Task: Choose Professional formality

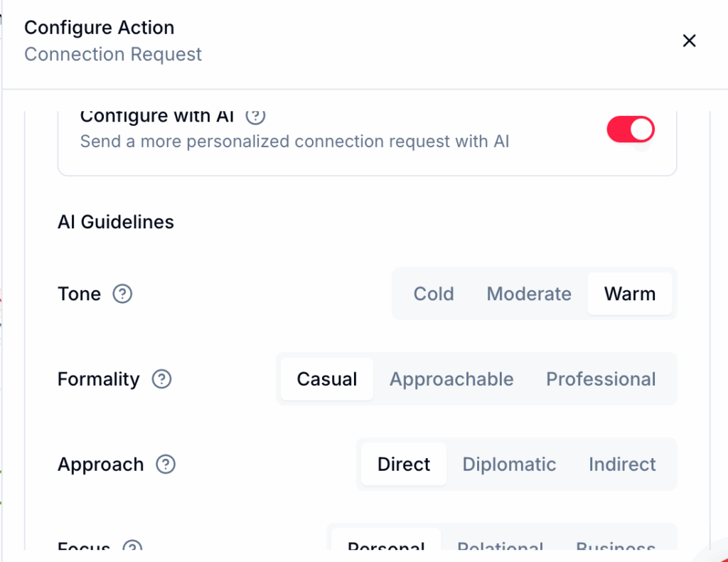Action: 601,379
